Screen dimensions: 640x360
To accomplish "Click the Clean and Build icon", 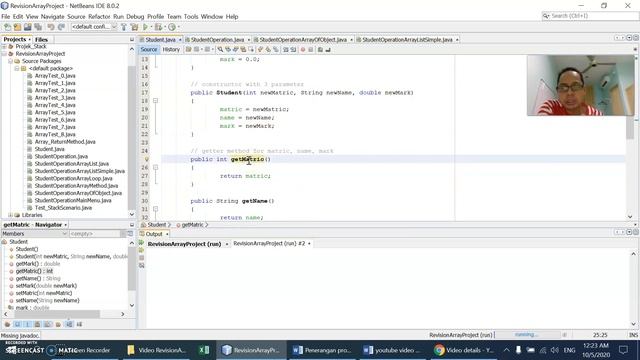I will 134,27.
